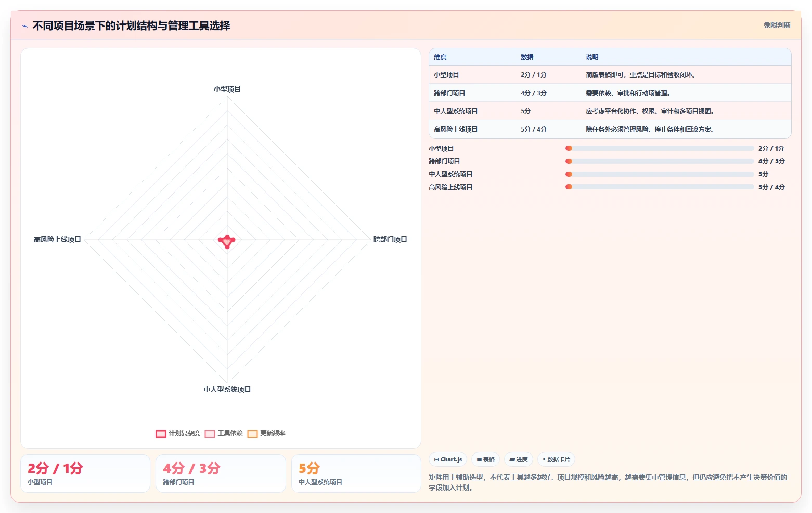Viewport: 812px width, 513px height.
Task: Click the radar axis label 小型项目
Action: point(227,89)
